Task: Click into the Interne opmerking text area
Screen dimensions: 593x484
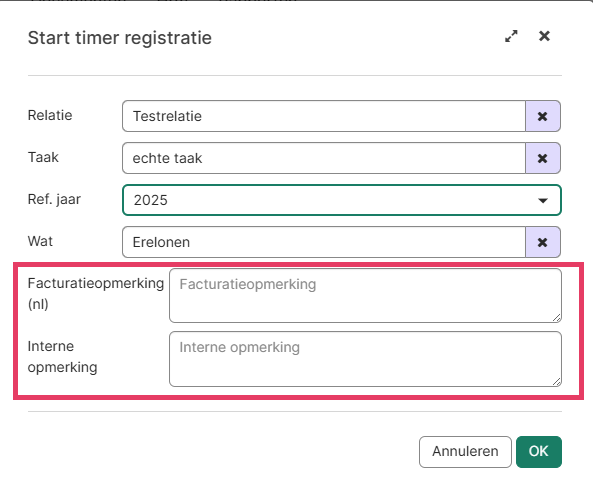Action: click(x=365, y=359)
